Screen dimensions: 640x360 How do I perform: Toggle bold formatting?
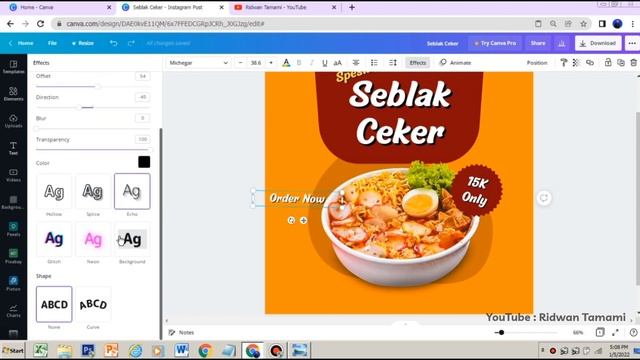pos(299,62)
